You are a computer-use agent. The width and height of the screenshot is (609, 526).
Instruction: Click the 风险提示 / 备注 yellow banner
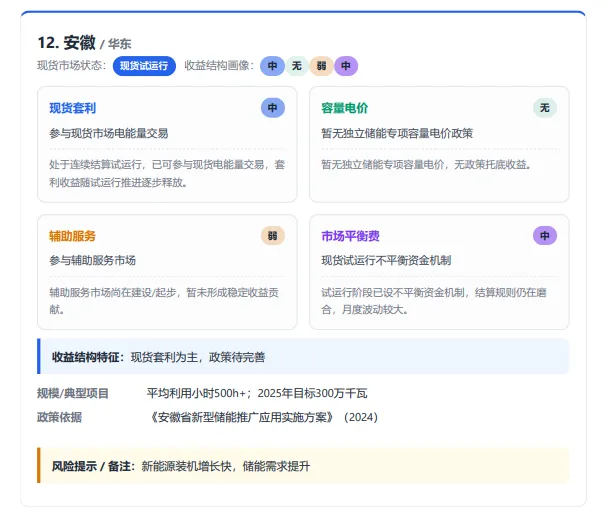pos(303,465)
